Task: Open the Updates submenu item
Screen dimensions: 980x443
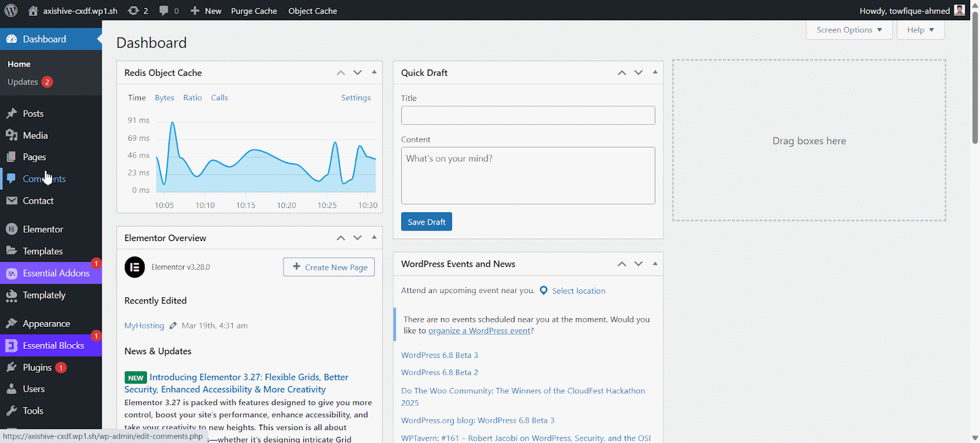Action: (x=30, y=82)
